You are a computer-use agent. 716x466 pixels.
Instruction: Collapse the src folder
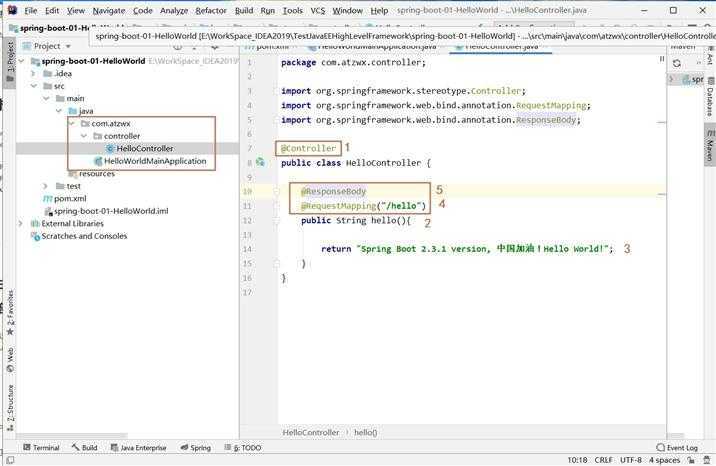(x=33, y=86)
